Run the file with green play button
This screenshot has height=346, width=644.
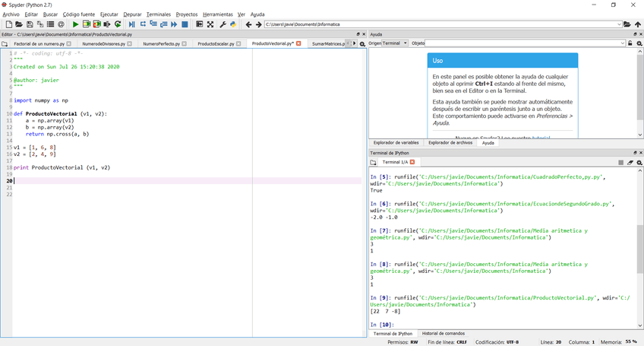(75, 24)
